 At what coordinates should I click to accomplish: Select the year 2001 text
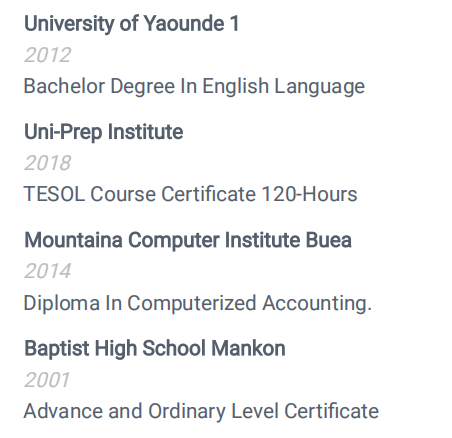click(47, 380)
